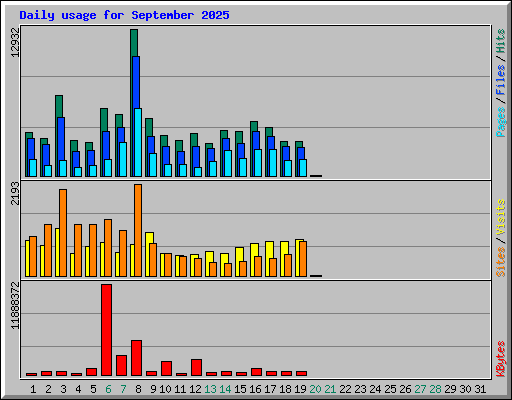Click the day 31 axis label
Screen dimensions: 512x400
pos(480,389)
